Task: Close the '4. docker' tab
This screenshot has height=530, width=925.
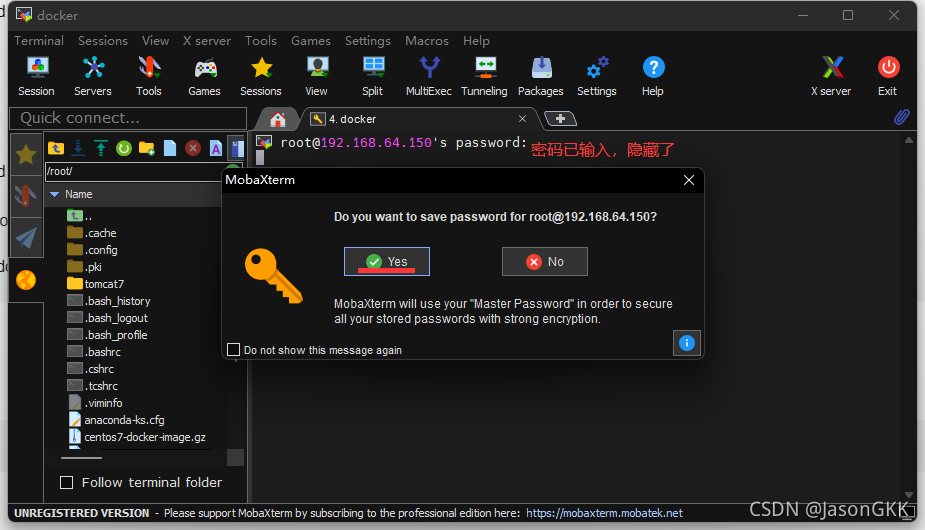Action: pos(522,119)
